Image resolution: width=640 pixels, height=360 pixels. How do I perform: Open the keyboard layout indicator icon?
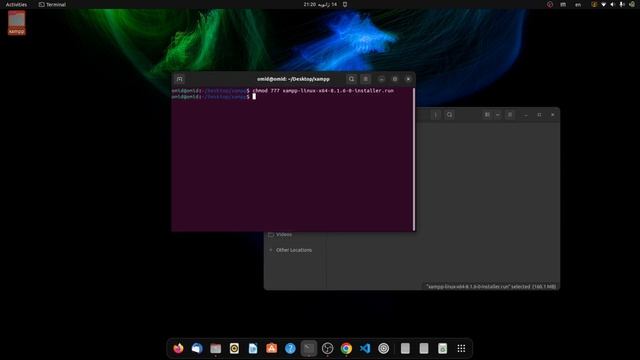pos(563,4)
